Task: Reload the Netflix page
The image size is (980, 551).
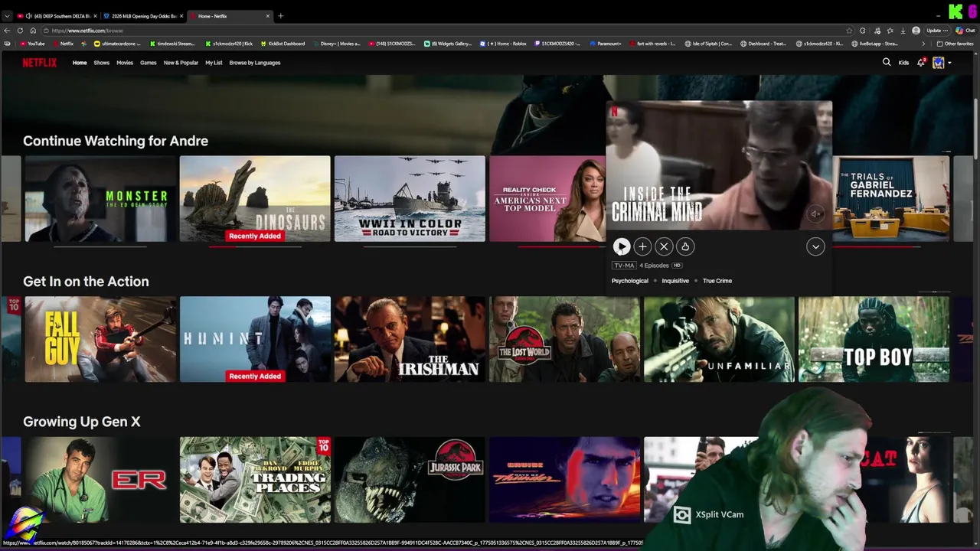Action: point(19,31)
